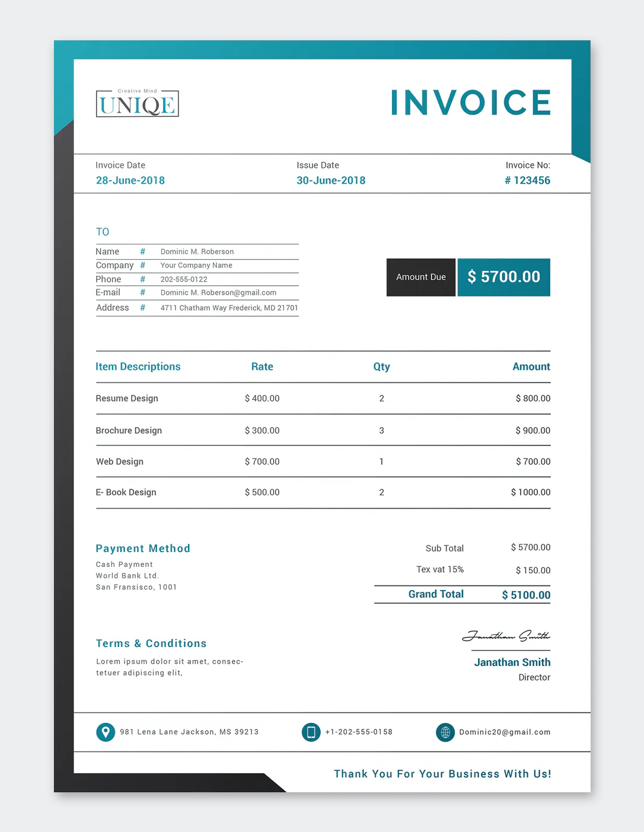Click the Terms & Conditions heading
Image resolution: width=644 pixels, height=832 pixels.
click(151, 643)
